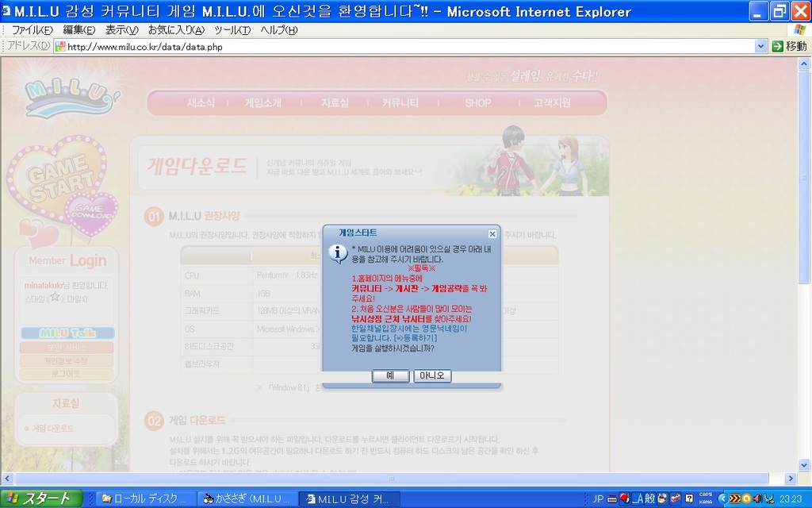Click the page's vertical scroll down arrow
The image size is (812, 508).
click(804, 465)
